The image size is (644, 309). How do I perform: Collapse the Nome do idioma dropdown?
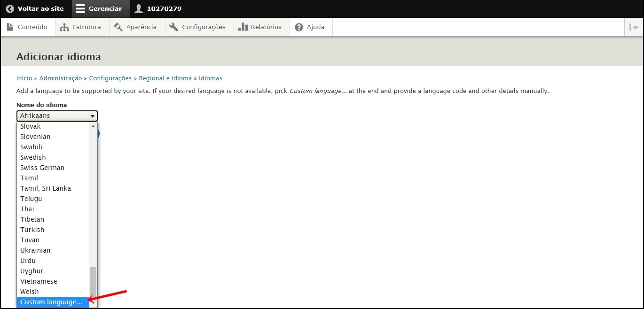point(57,116)
